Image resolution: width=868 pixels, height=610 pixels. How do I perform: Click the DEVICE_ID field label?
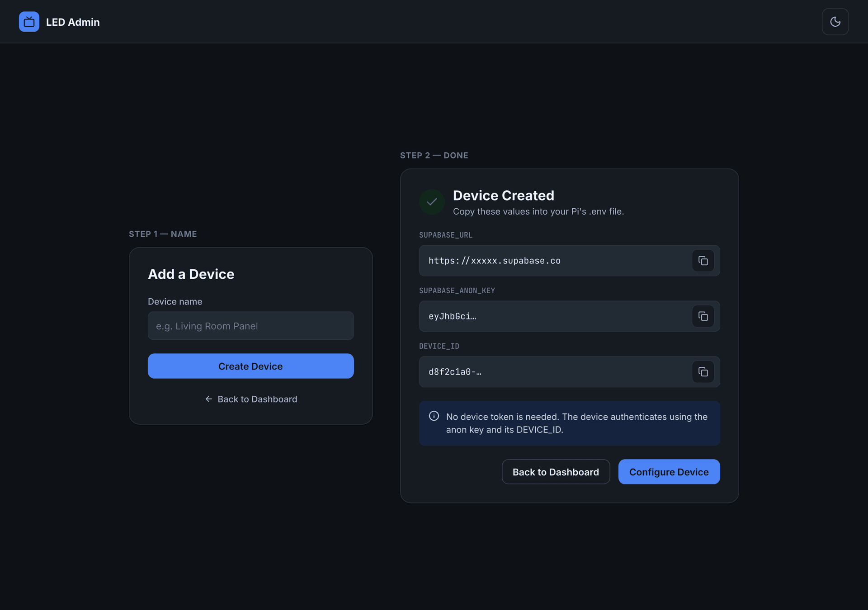[439, 346]
